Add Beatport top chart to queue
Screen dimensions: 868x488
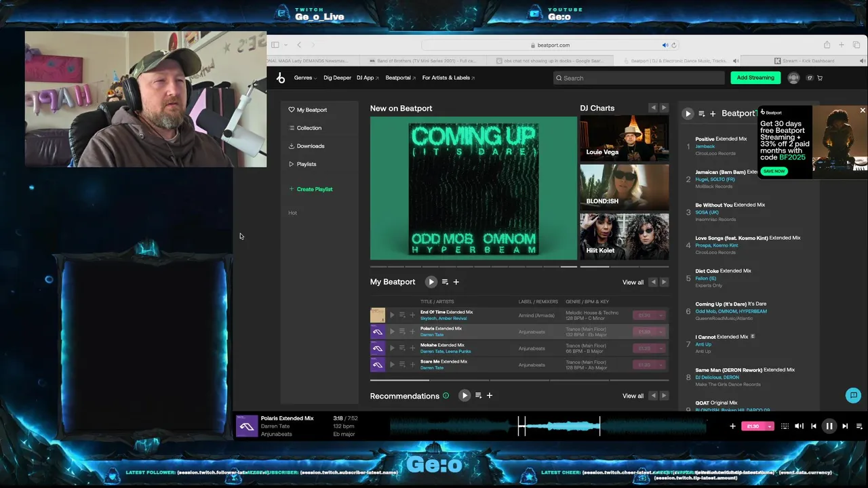(702, 114)
